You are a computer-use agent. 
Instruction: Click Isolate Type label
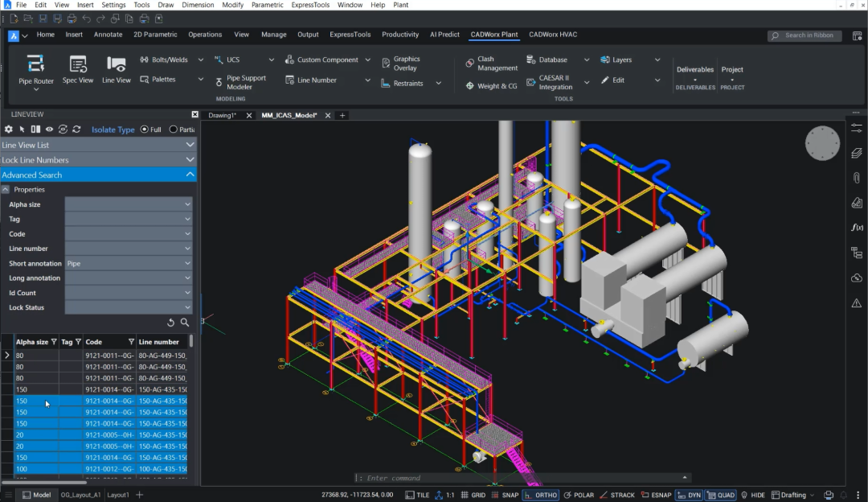[113, 129]
